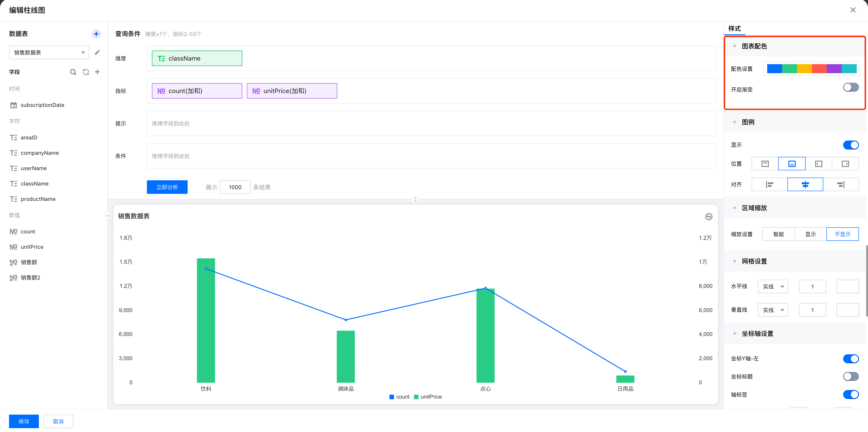
Task: Click the 立即分析 button
Action: point(167,187)
